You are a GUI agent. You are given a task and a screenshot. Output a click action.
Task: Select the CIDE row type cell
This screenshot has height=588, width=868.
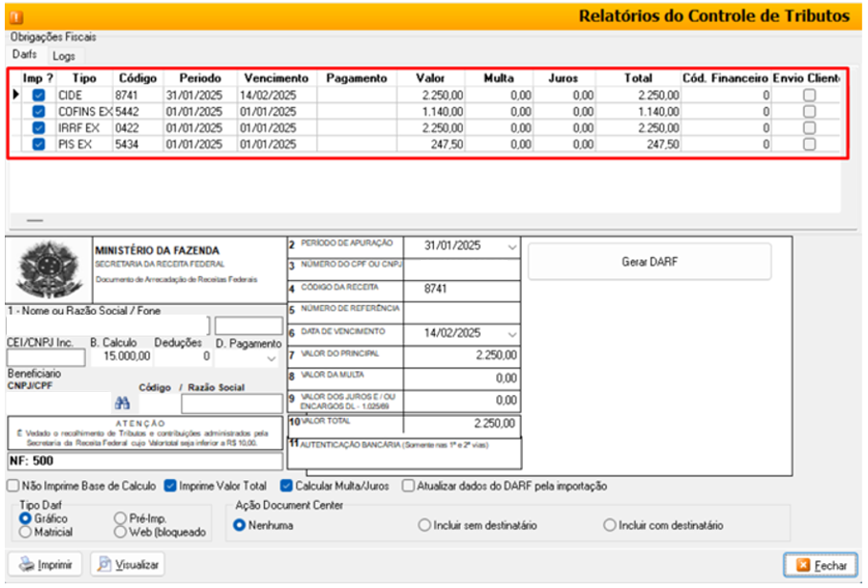pyautogui.click(x=84, y=96)
